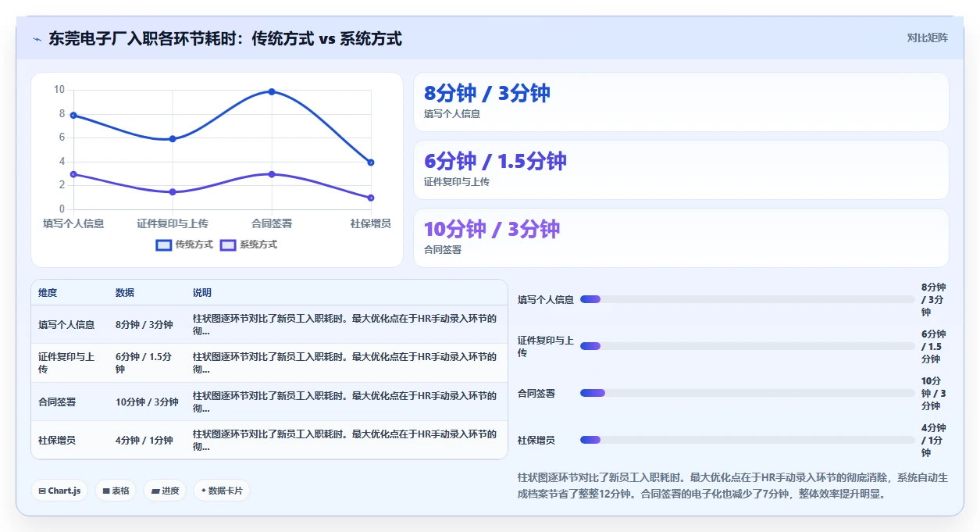Image resolution: width=980 pixels, height=532 pixels.
Task: Click 传统方式 data point at 填写个人信息
Action: tap(73, 115)
